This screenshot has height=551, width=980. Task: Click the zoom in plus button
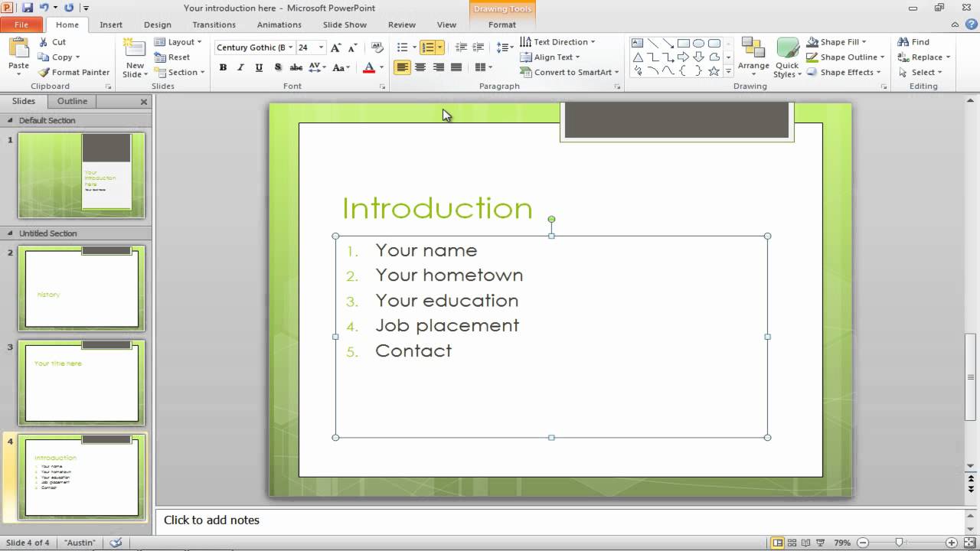click(x=951, y=543)
